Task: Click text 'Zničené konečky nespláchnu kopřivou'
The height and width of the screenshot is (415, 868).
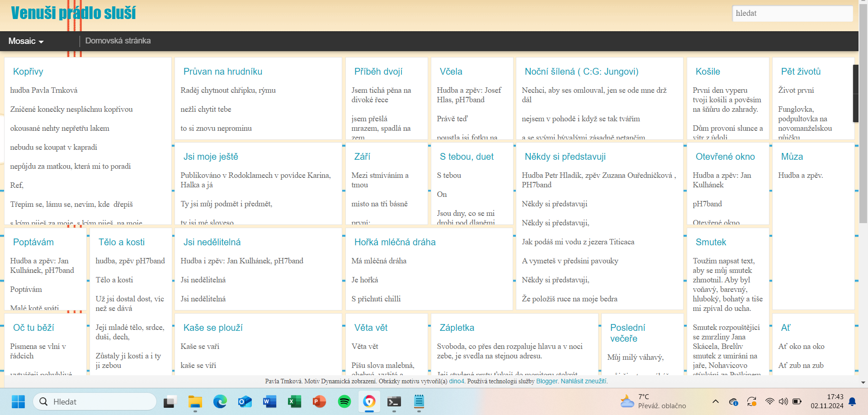Action: pyautogui.click(x=71, y=110)
